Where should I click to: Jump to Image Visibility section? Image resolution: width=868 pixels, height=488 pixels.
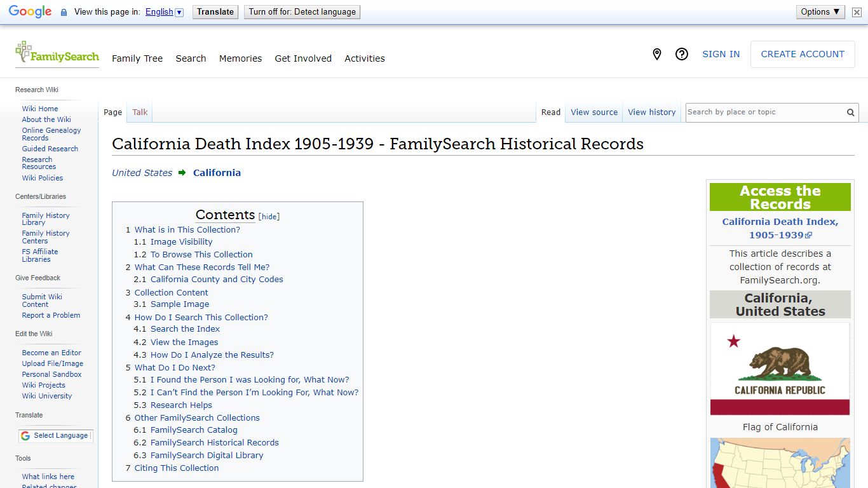(182, 242)
